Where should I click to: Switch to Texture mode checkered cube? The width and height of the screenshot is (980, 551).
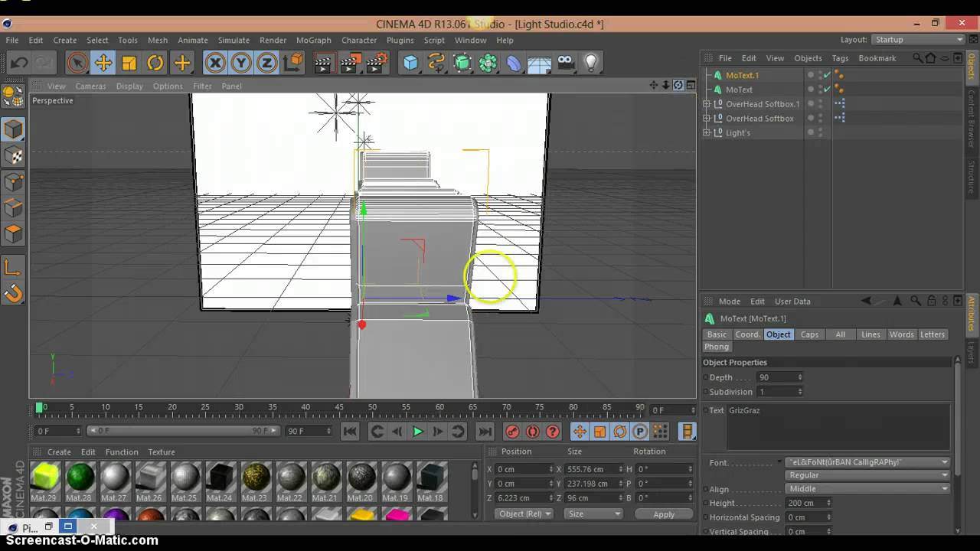point(13,155)
